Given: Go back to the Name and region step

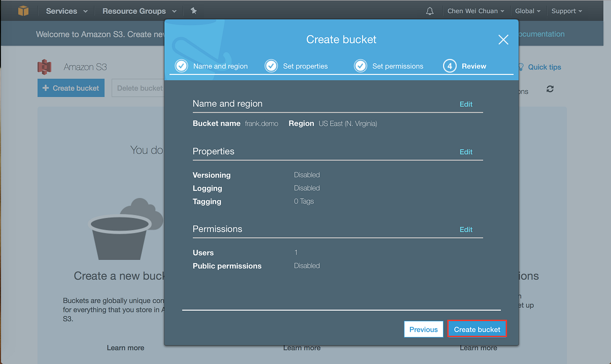Looking at the screenshot, I should (211, 66).
